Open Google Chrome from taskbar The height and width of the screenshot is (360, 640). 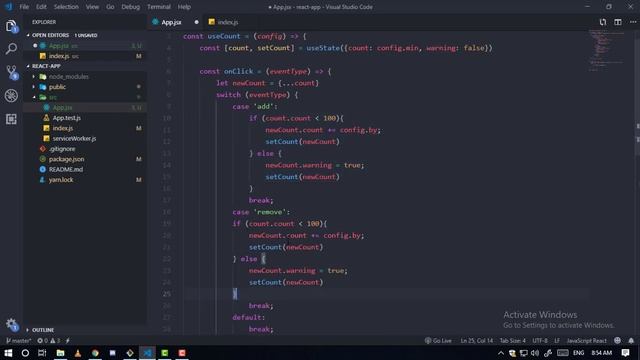(95, 353)
